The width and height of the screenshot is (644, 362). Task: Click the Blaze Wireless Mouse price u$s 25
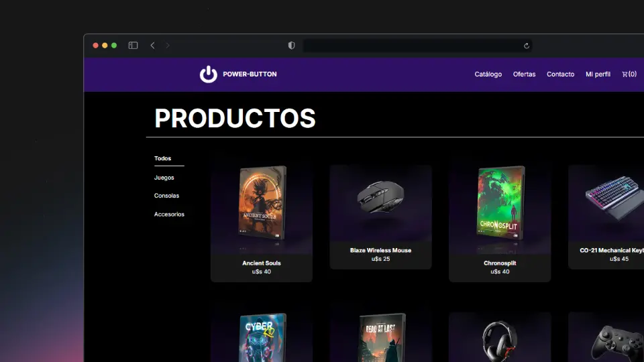(x=381, y=259)
